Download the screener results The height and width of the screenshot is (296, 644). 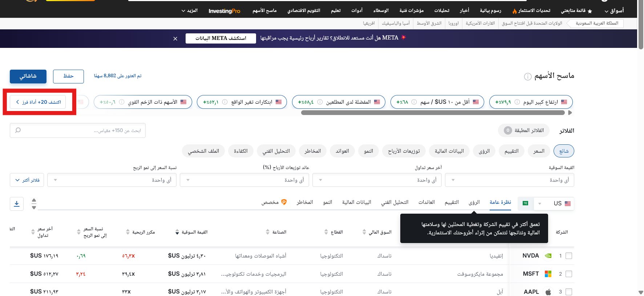(17, 204)
